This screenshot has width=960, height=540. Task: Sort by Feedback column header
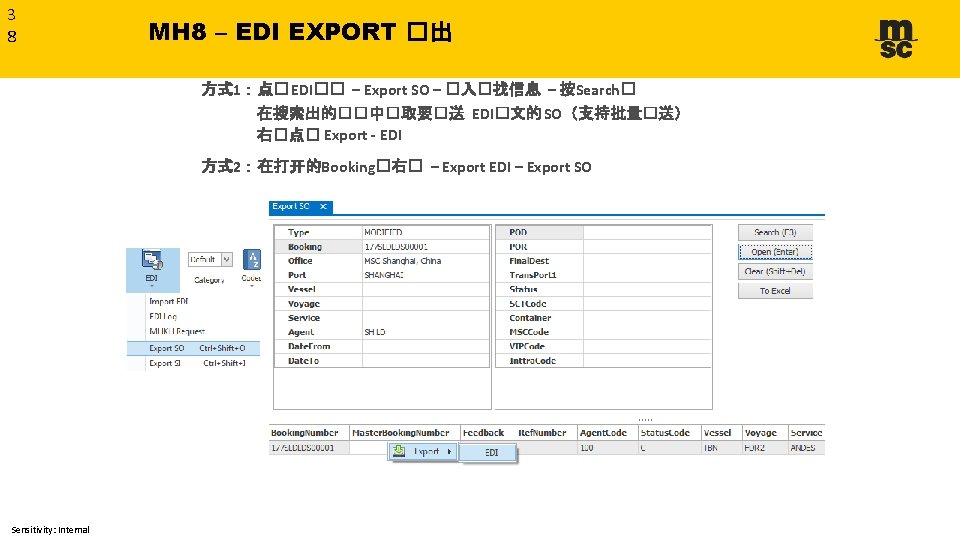click(484, 433)
